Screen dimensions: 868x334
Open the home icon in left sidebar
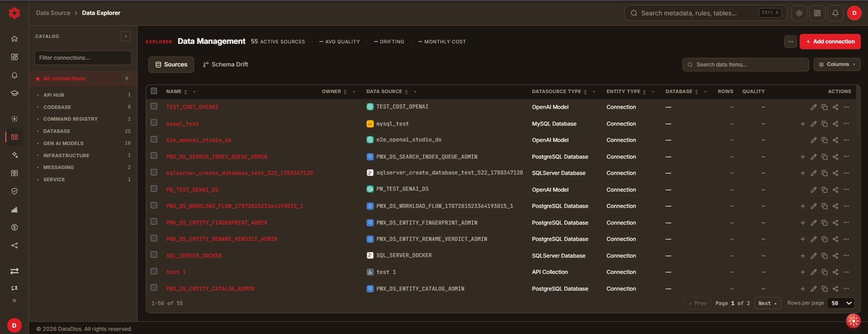pyautogui.click(x=14, y=39)
